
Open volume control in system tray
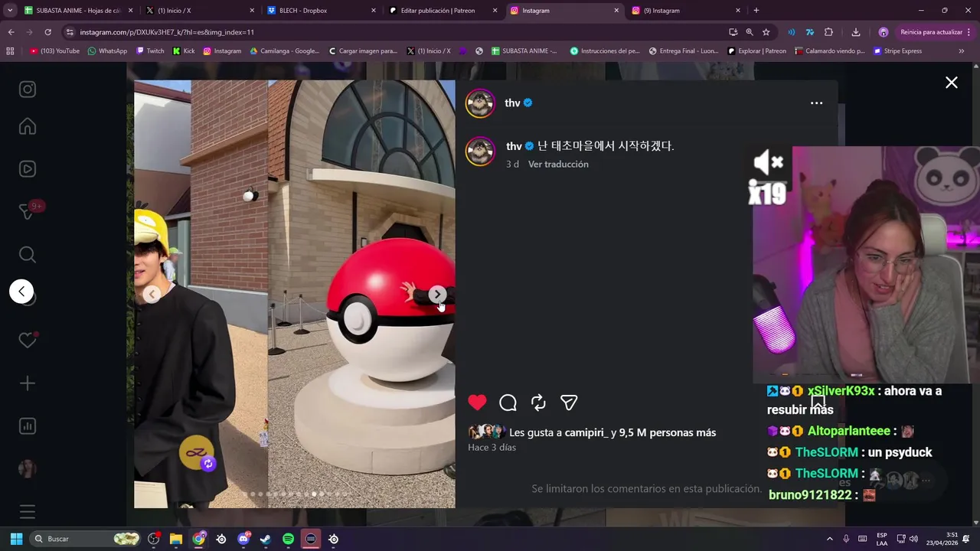(x=915, y=539)
